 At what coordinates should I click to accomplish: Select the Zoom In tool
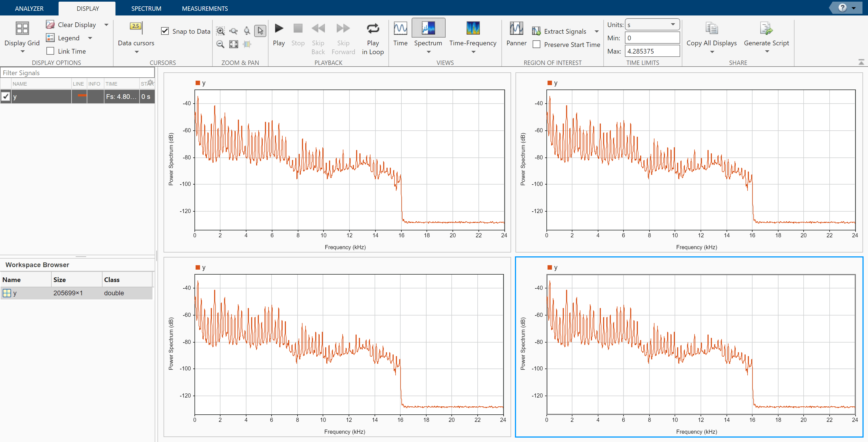(220, 31)
